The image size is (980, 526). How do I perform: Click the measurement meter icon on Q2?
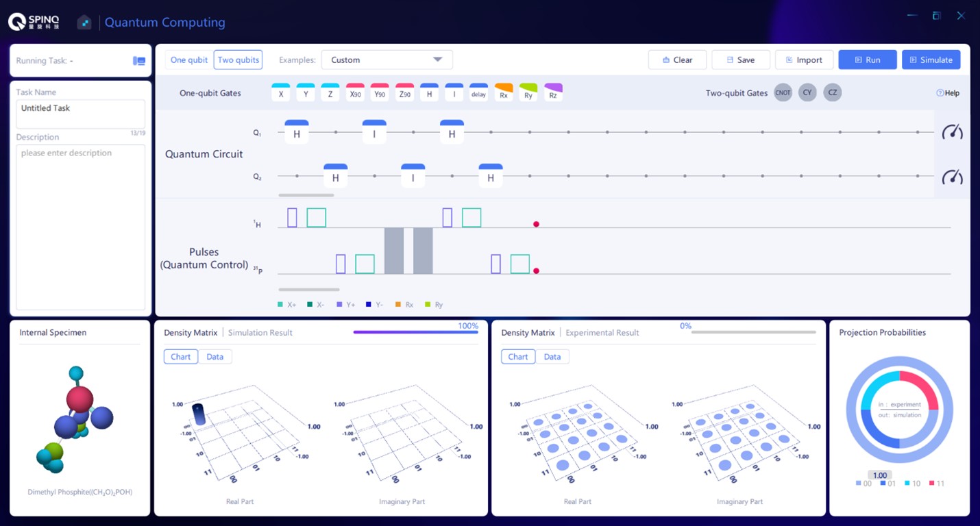(x=952, y=177)
